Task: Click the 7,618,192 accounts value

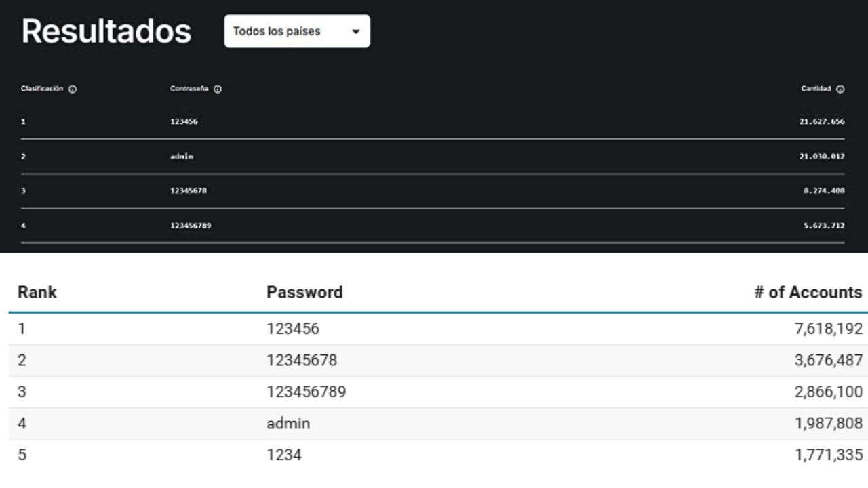Action: point(828,329)
